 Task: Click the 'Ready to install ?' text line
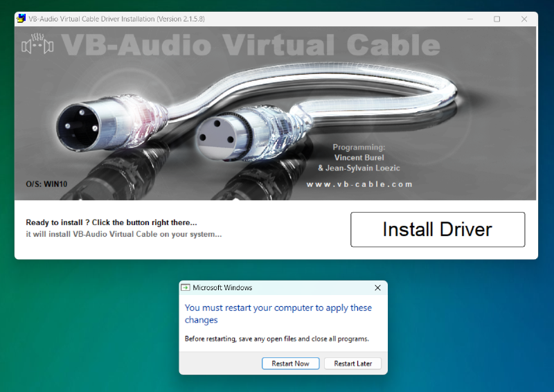point(111,222)
